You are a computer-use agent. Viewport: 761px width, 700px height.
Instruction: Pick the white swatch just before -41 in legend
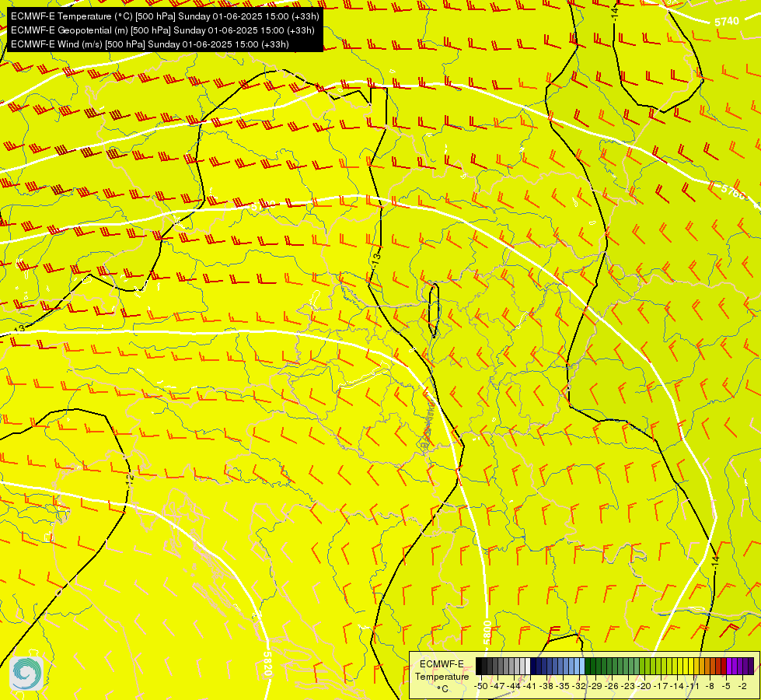click(x=528, y=666)
